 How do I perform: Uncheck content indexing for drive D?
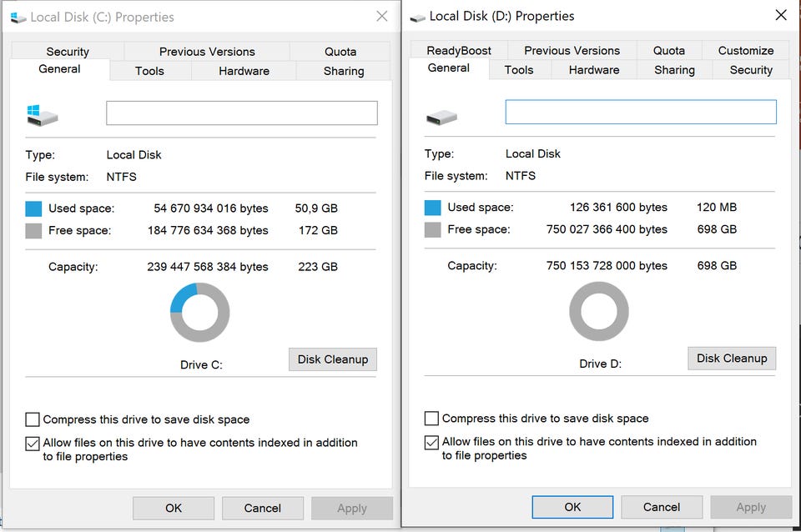431,442
